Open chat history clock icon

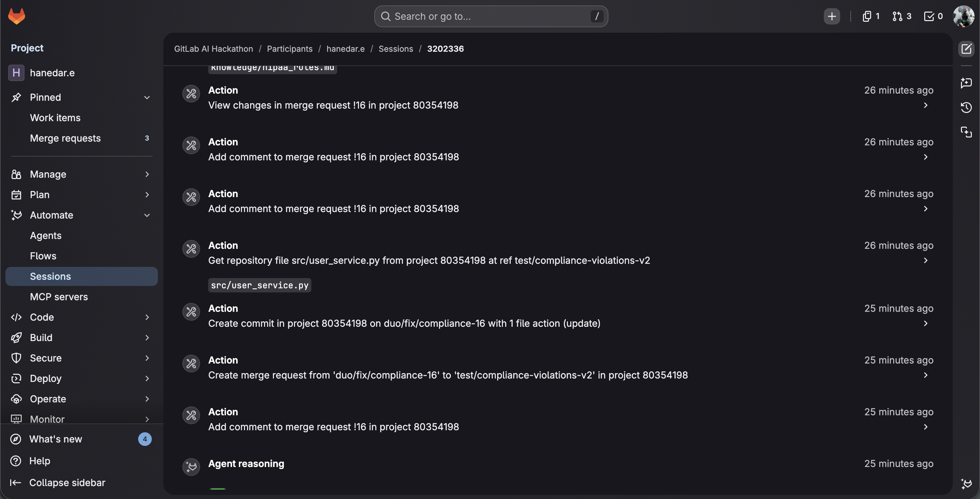pos(966,108)
